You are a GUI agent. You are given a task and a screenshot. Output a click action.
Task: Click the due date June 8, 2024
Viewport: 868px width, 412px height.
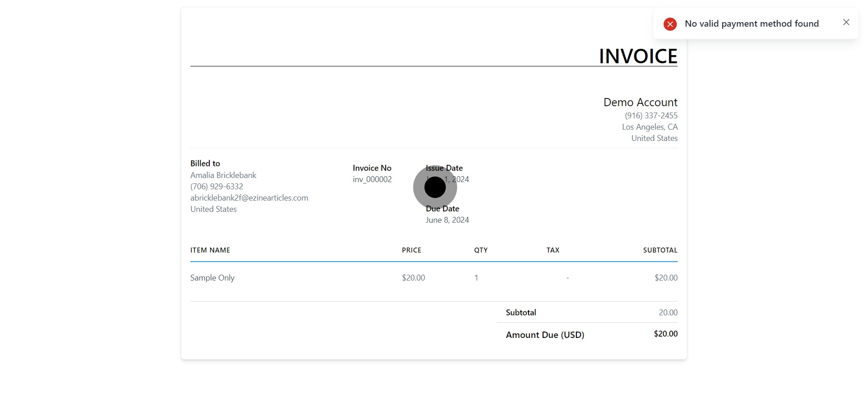[x=447, y=220]
